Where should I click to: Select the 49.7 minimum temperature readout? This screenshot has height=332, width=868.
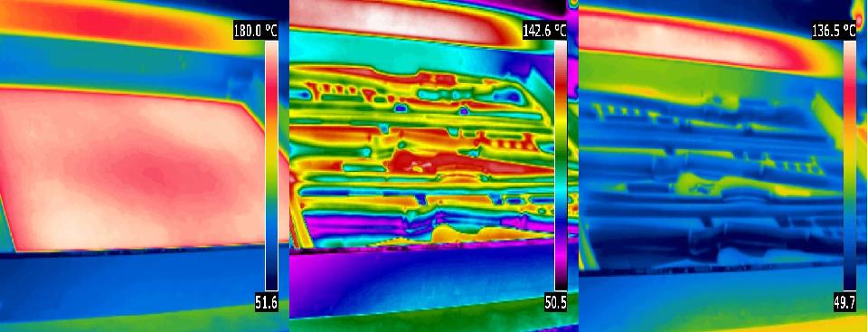pos(844,303)
